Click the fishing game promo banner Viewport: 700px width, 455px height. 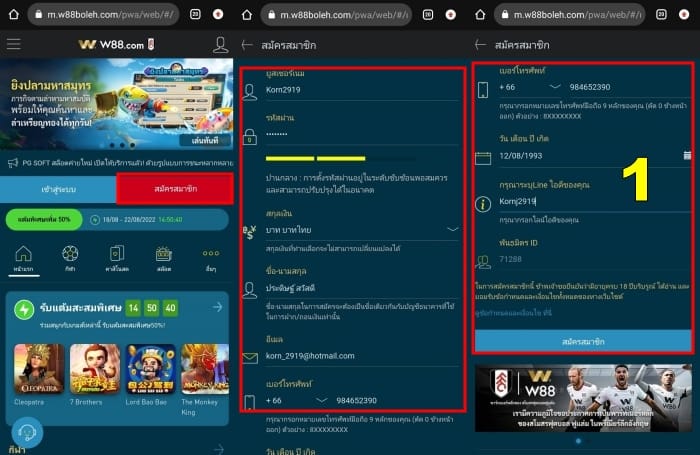(117, 104)
